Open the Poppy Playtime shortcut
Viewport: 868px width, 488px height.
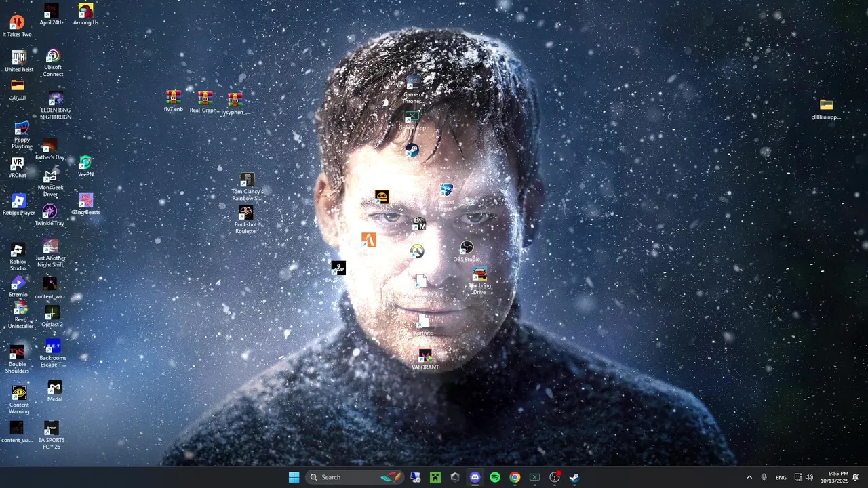click(x=22, y=136)
